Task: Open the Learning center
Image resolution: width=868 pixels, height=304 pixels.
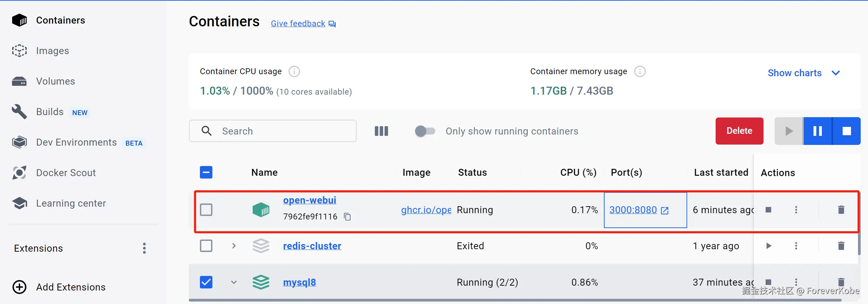Action: pyautogui.click(x=71, y=203)
